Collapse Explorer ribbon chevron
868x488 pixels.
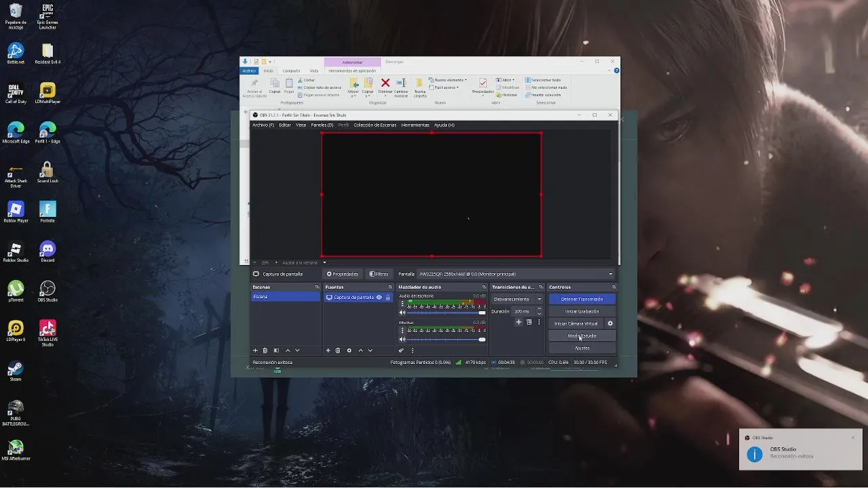click(x=609, y=70)
